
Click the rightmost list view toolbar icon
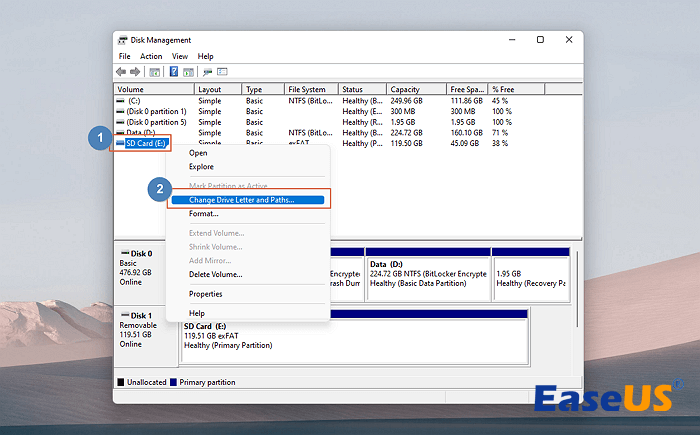222,72
